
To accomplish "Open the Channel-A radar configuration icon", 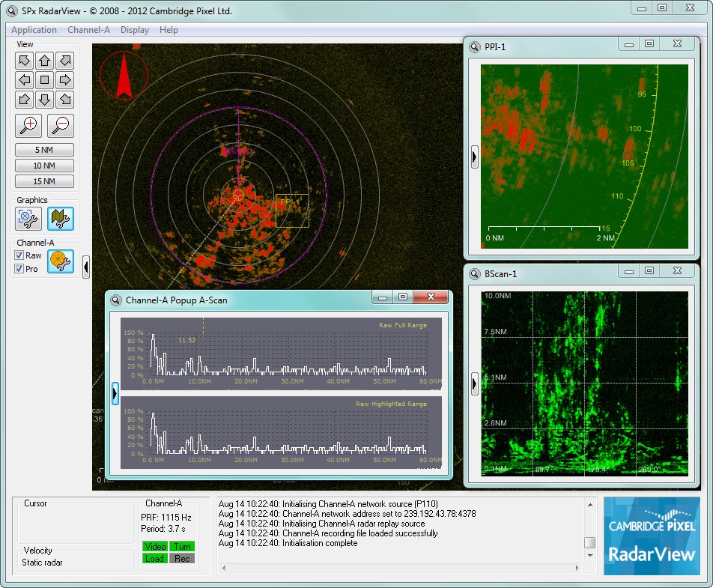I will (x=60, y=262).
